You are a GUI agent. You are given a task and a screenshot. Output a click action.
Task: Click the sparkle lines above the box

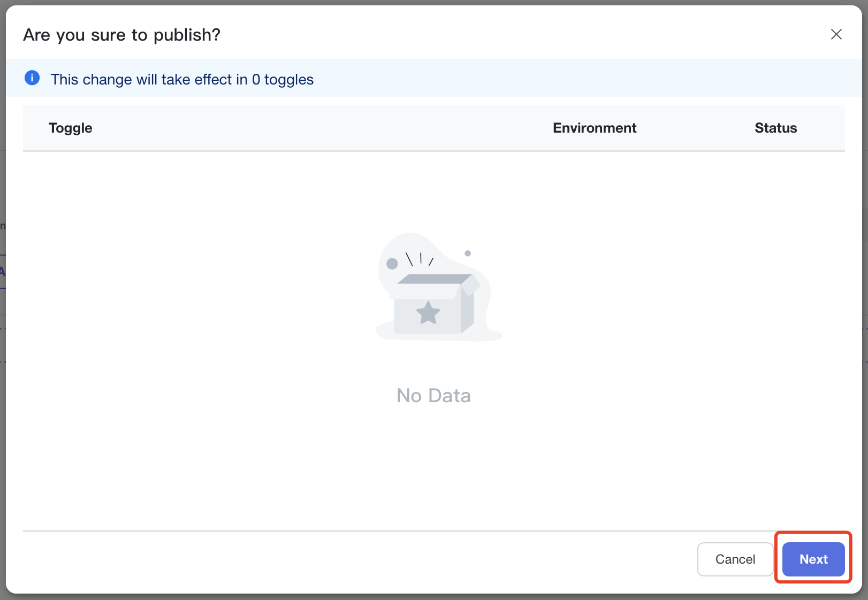pos(420,259)
